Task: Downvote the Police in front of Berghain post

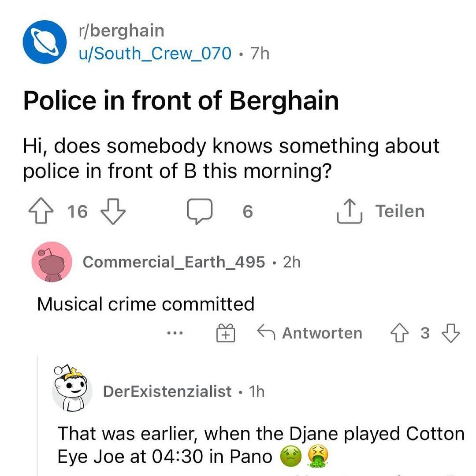Action: coord(114,212)
